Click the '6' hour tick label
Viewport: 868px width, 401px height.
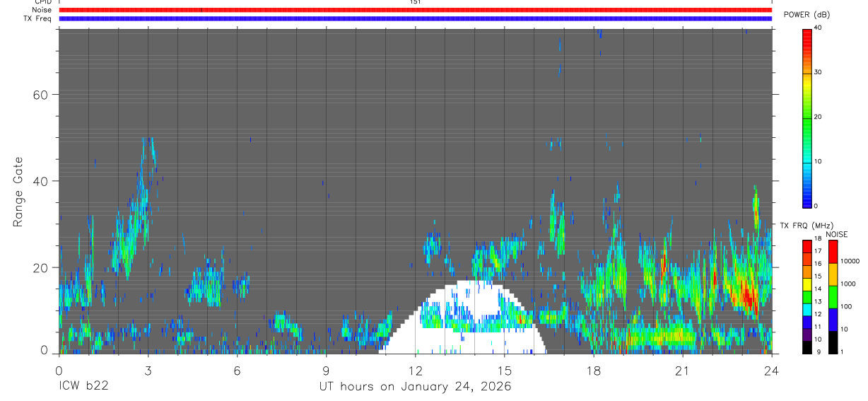237,370
